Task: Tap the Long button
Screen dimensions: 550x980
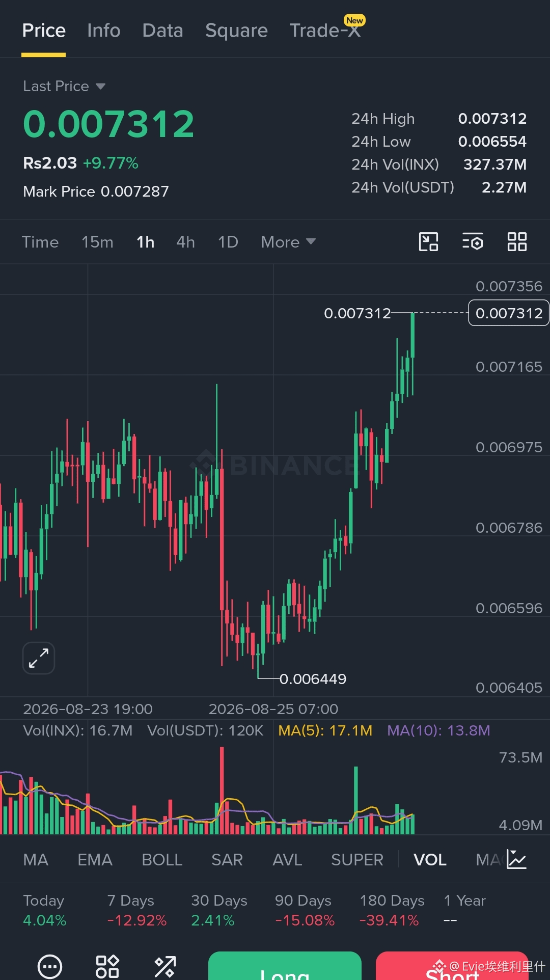Action: point(285,966)
